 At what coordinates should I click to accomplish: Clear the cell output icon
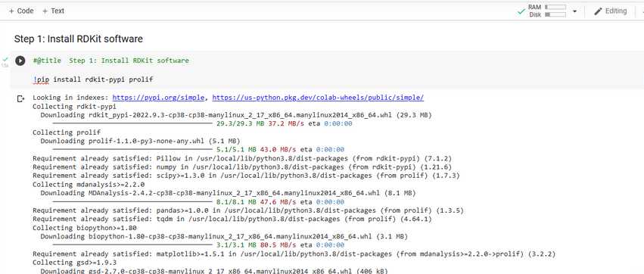click(x=20, y=98)
